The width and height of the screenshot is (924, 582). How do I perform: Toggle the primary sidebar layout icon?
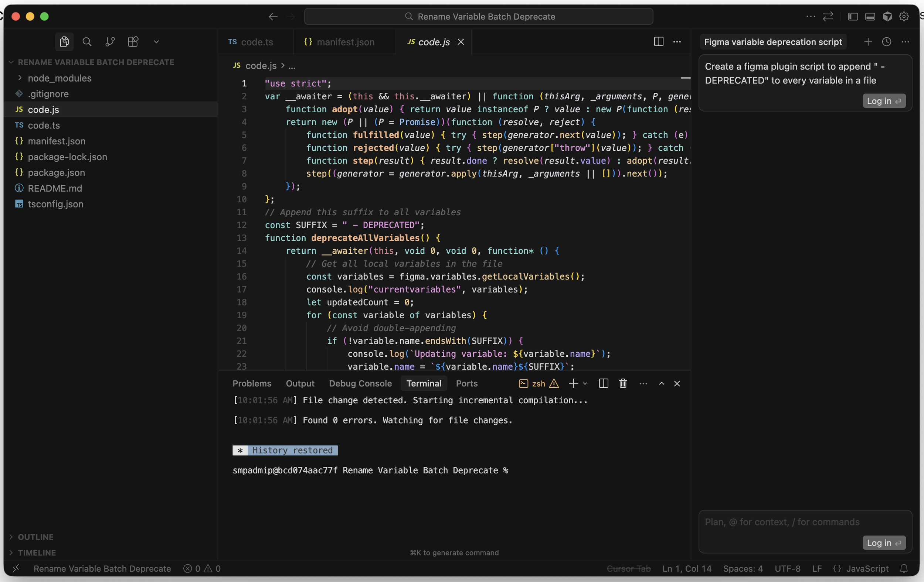click(x=853, y=17)
